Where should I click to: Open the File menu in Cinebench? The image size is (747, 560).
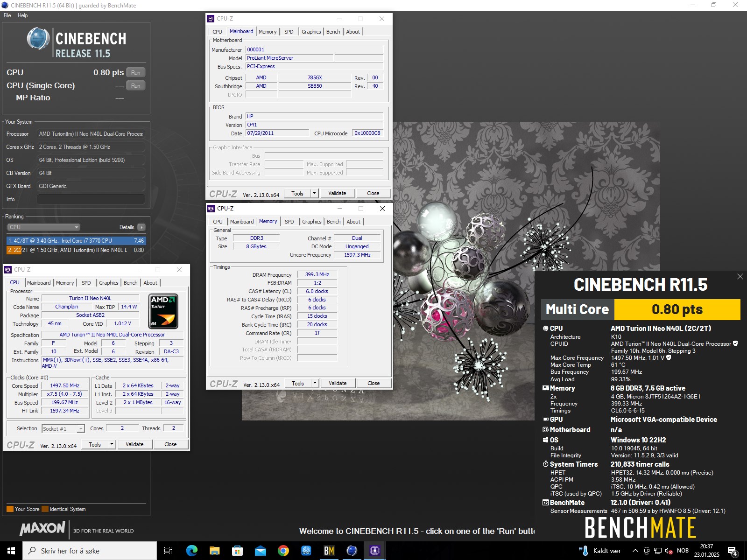point(7,15)
